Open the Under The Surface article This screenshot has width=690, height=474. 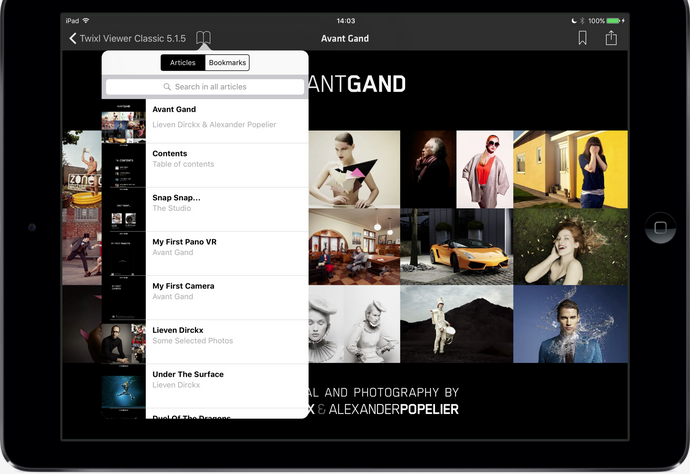205,386
